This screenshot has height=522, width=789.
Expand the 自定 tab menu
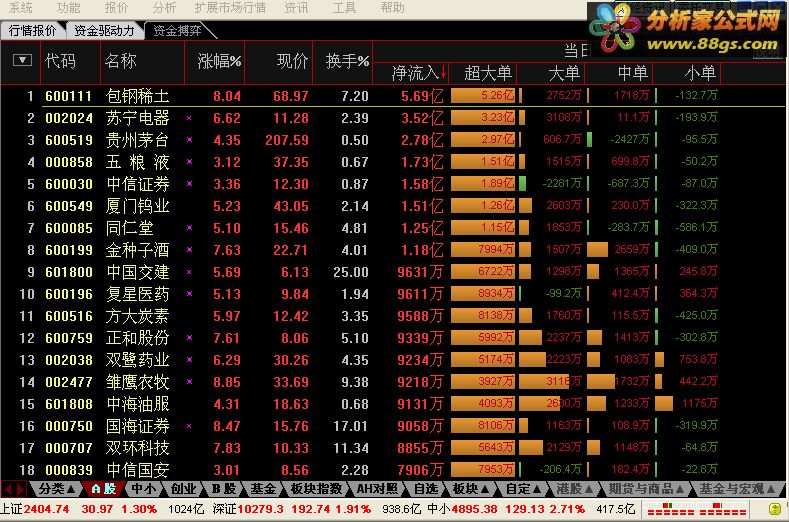pyautogui.click(x=524, y=489)
